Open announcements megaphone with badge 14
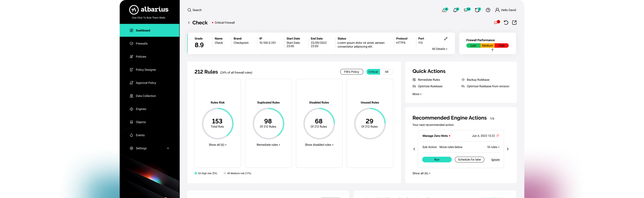644x198 pixels. 467,10
